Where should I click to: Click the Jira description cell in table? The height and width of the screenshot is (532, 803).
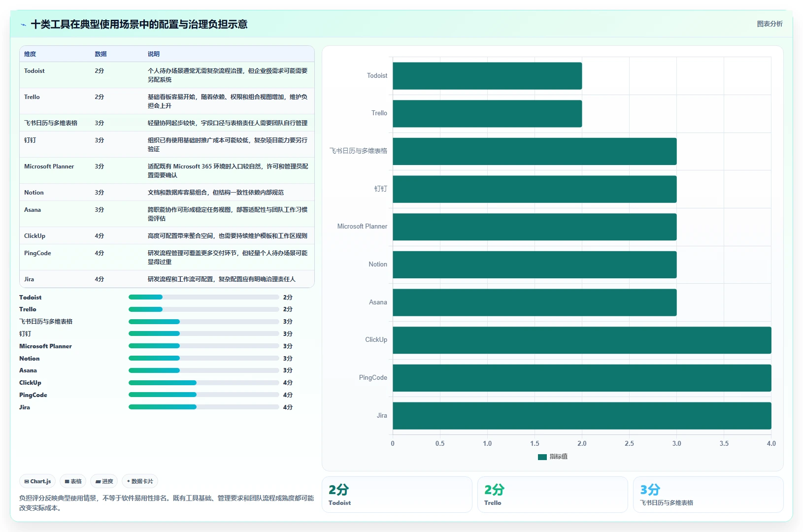(222, 279)
